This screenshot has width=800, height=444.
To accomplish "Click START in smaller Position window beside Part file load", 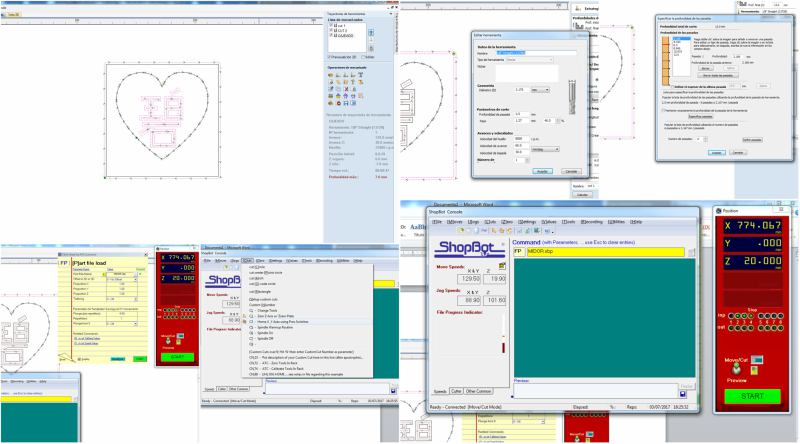I will [177, 357].
